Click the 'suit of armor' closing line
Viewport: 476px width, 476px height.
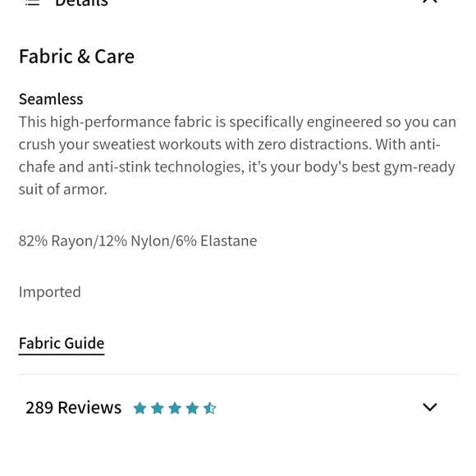click(63, 190)
